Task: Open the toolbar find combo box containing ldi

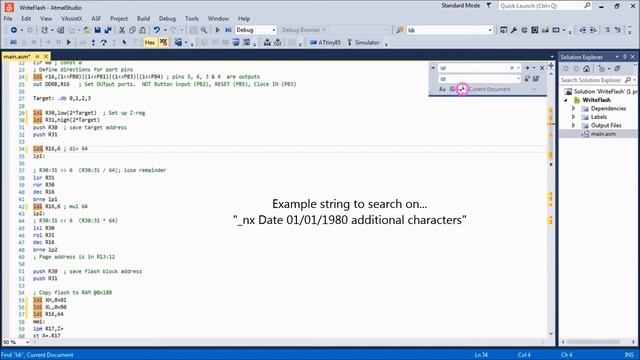Action: tap(449, 30)
